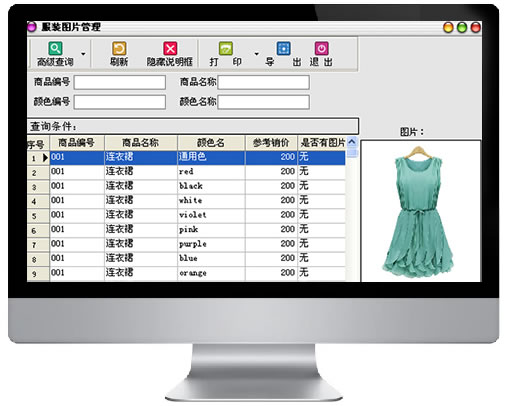Expand the dropdown arrow beside 高级查询
Viewport: 505px width, 406px height.
click(83, 54)
